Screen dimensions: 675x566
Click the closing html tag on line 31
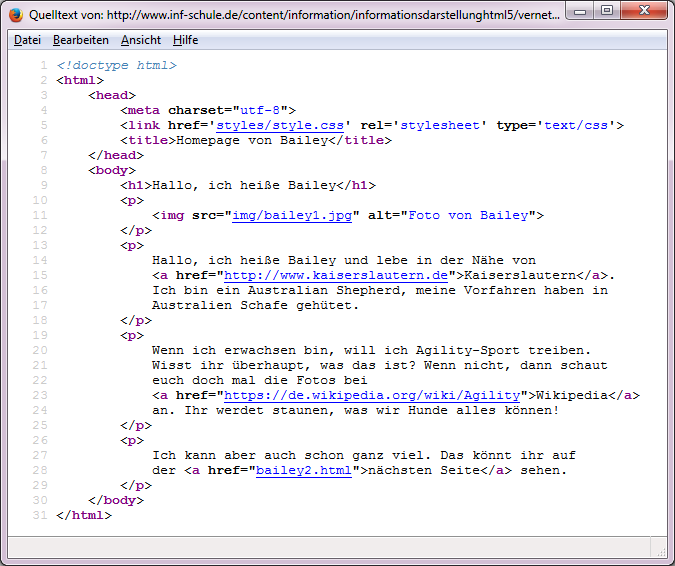[x=84, y=515]
